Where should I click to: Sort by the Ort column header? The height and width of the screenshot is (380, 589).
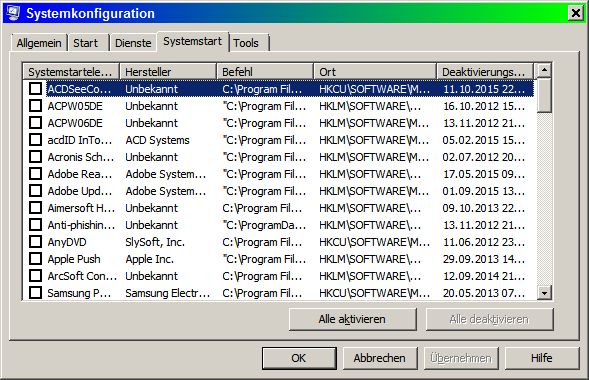click(375, 71)
